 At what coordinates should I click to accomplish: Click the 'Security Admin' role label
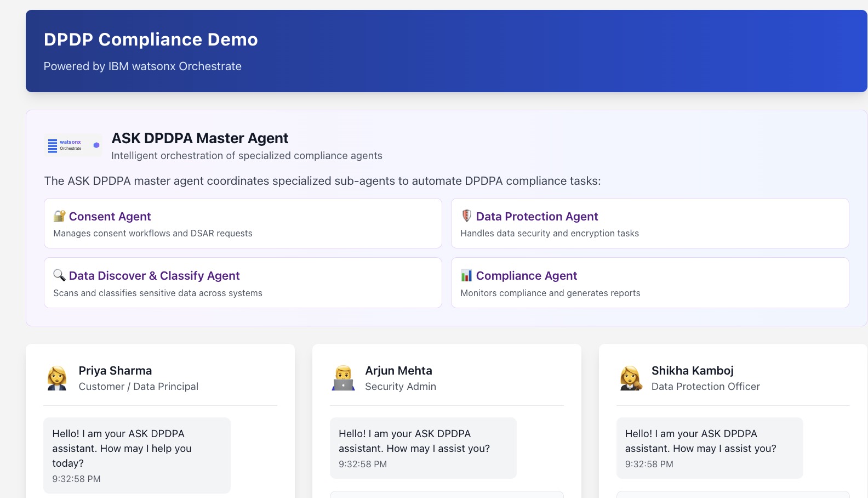tap(401, 387)
